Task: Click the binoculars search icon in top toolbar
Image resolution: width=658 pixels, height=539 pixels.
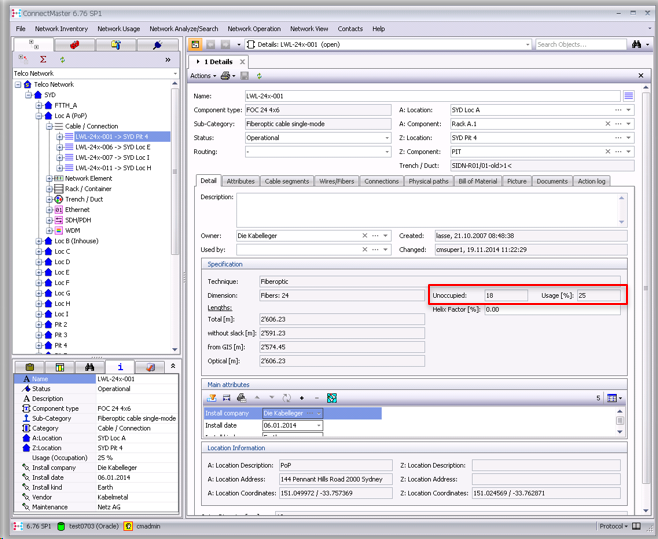Action: click(x=636, y=44)
